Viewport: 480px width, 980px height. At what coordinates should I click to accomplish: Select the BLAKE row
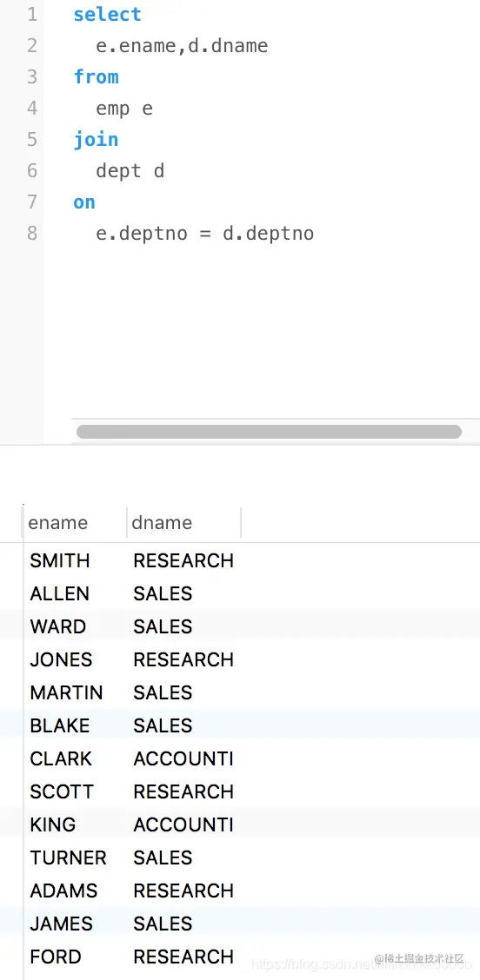pyautogui.click(x=240, y=725)
